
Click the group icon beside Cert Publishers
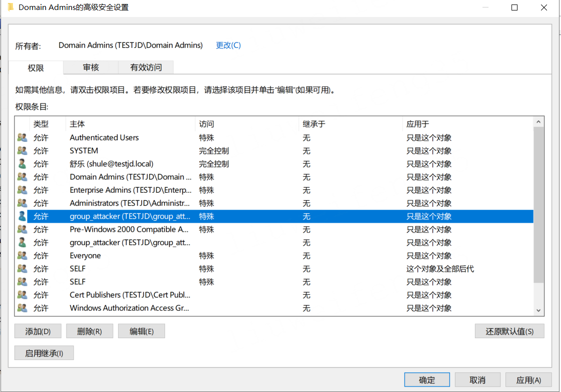pyautogui.click(x=22, y=295)
